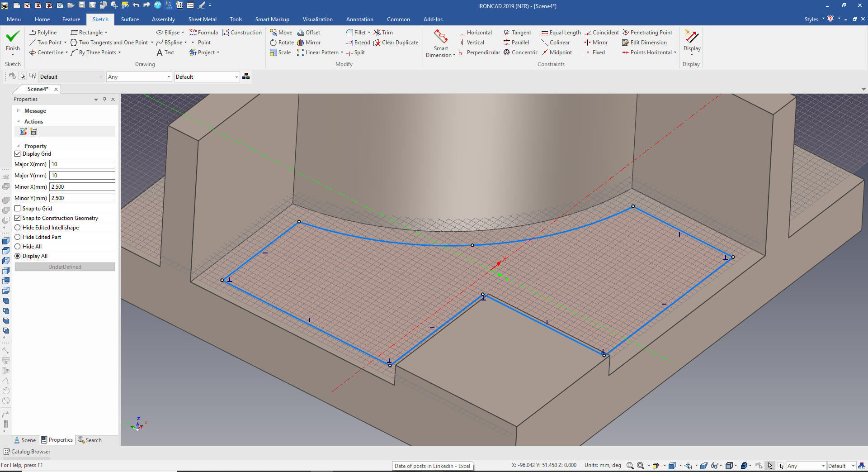868x472 pixels.
Task: Uncheck the Display Grid checkbox
Action: tap(18, 154)
